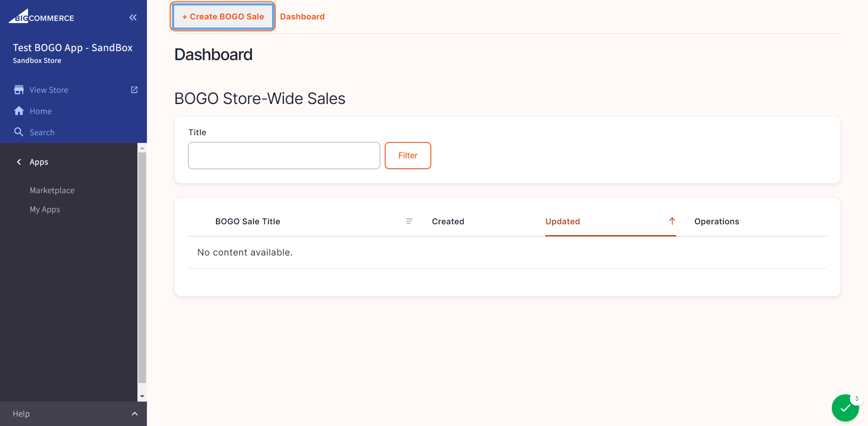
Task: Click the Search magnifier icon
Action: click(19, 132)
